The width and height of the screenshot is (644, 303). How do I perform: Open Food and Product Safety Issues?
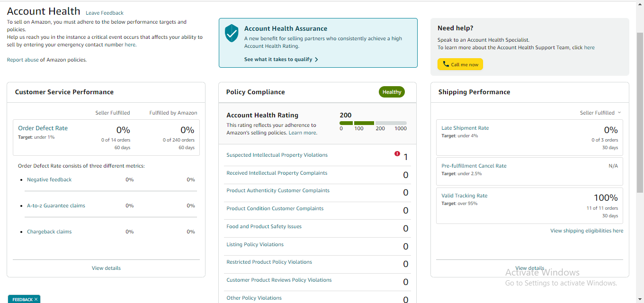click(264, 227)
